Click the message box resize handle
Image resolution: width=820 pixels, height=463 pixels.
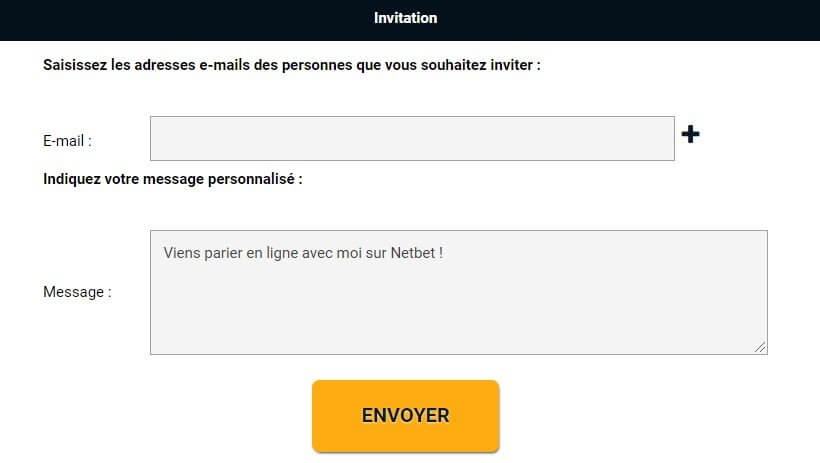pyautogui.click(x=761, y=347)
